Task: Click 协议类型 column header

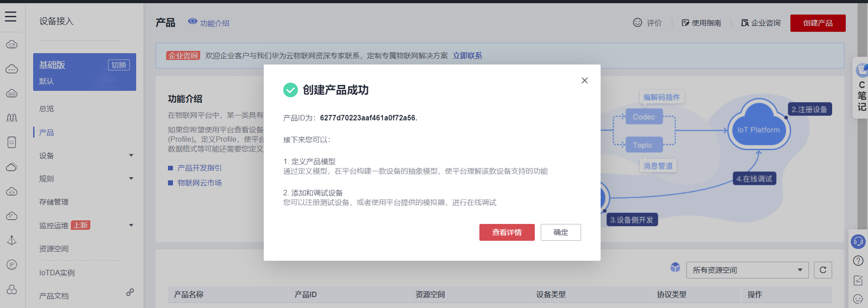Action: [671, 294]
